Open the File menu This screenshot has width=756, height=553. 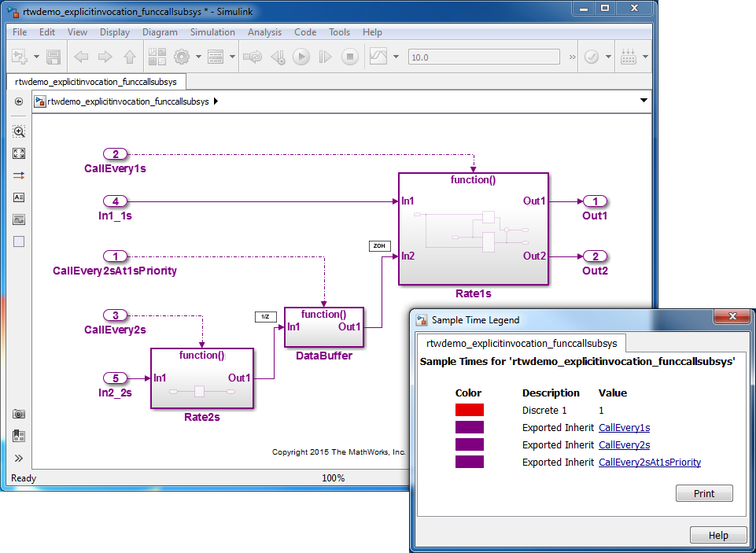20,32
